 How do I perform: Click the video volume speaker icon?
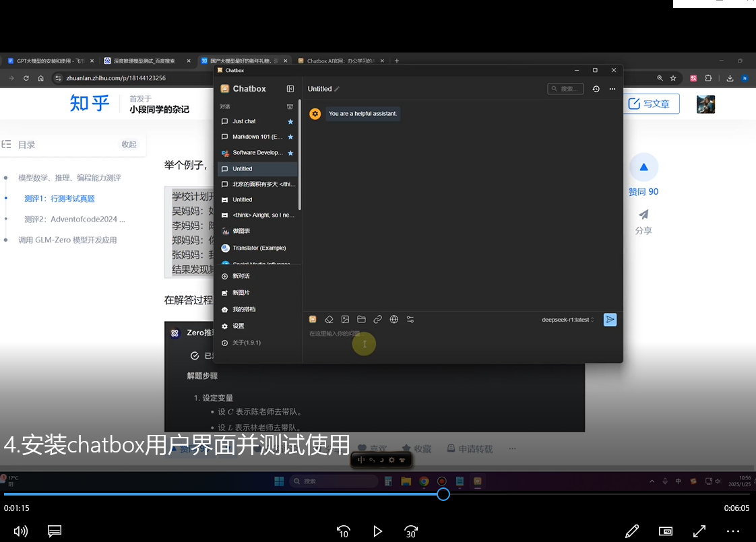pyautogui.click(x=21, y=531)
